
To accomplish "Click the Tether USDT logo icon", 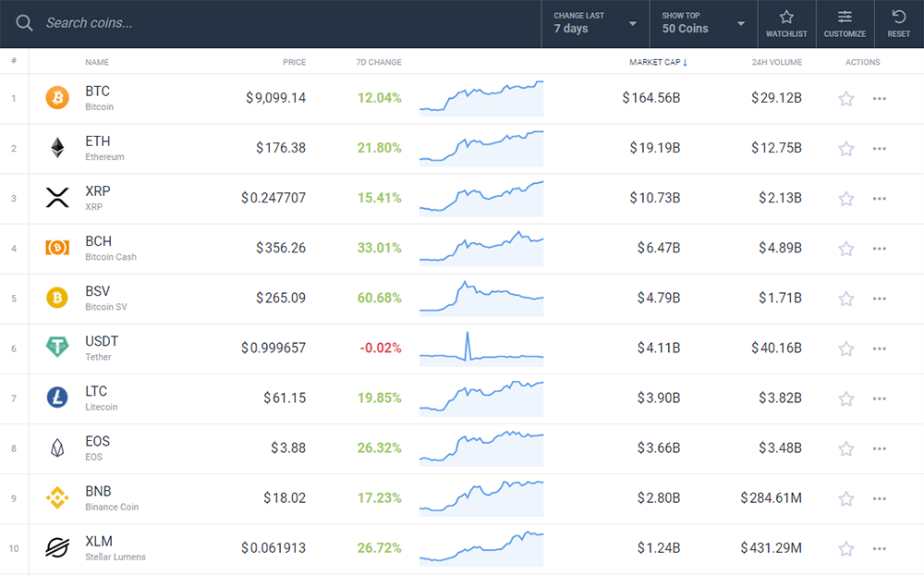I will [x=57, y=348].
